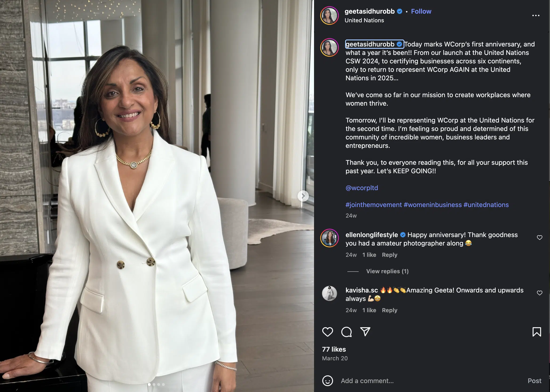This screenshot has width=550, height=392.
Task: Share the post with paper plane icon
Action: click(365, 332)
